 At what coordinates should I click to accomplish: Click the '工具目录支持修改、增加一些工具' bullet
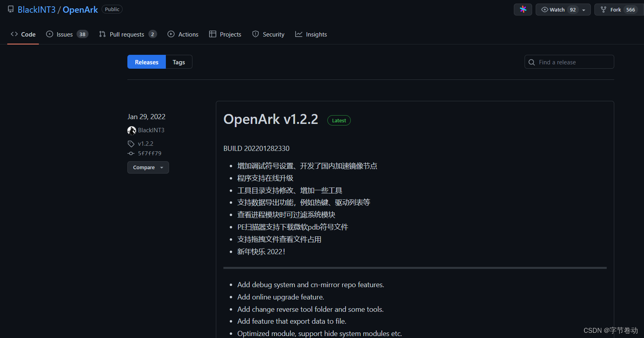[290, 191]
